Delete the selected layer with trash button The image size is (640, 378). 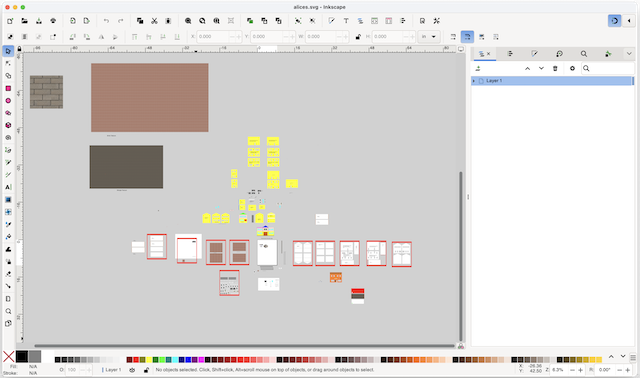point(555,68)
